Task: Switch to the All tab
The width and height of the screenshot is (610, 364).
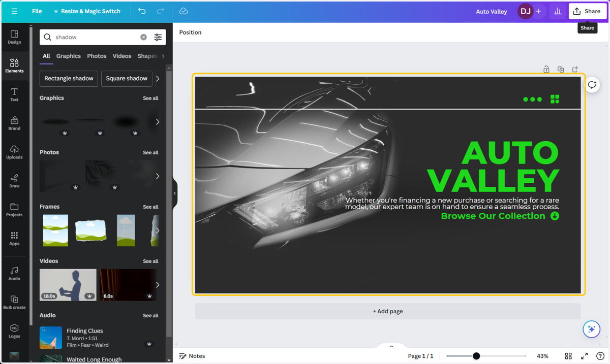Action: 46,56
